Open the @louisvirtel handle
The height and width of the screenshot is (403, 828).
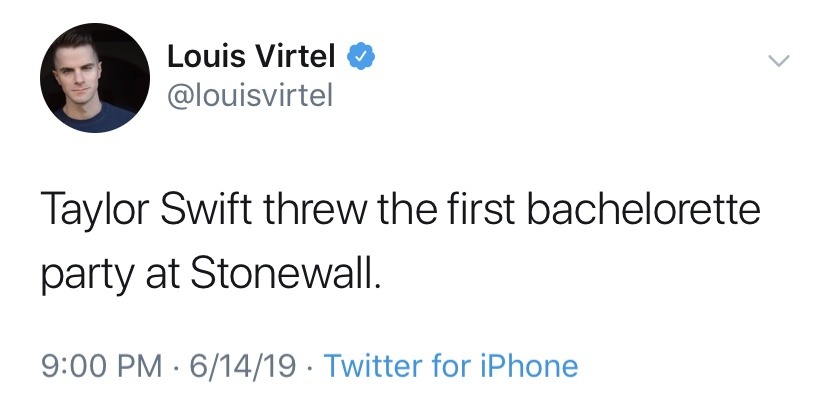250,96
